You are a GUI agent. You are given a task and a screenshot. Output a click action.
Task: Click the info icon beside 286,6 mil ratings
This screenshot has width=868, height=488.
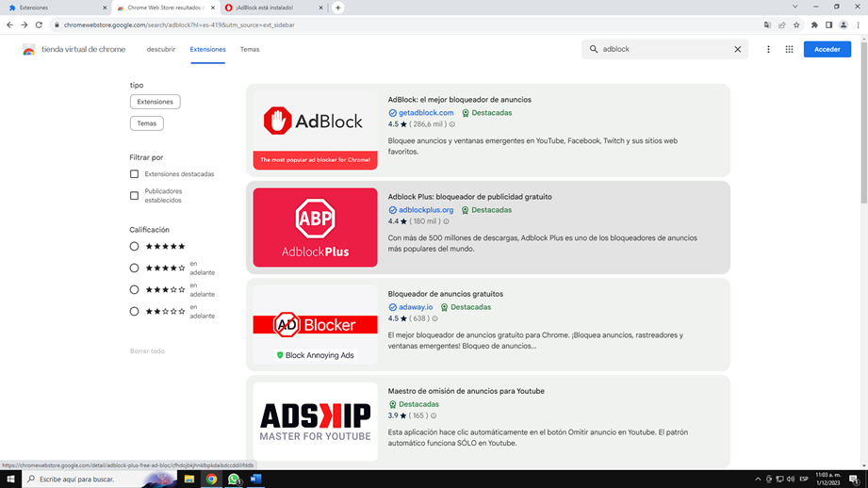pos(452,124)
